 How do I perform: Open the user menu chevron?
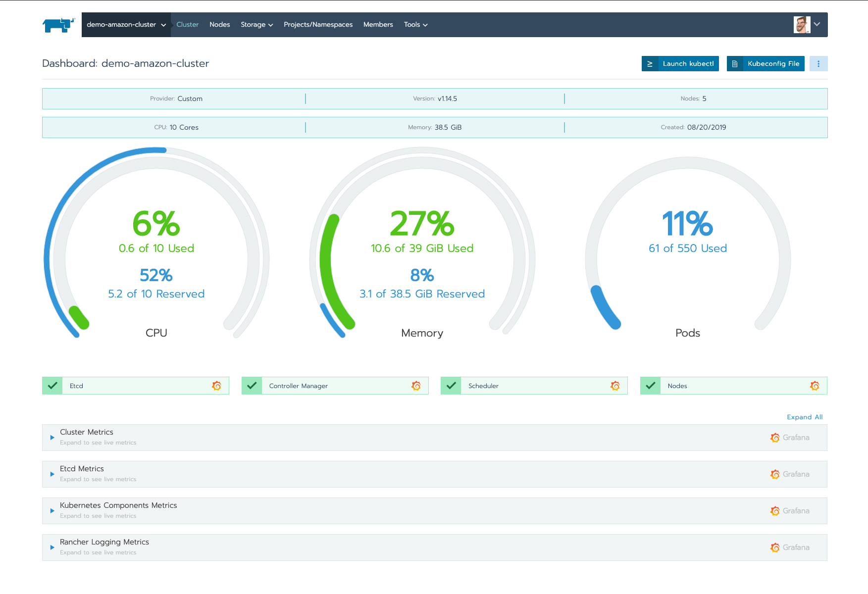pyautogui.click(x=817, y=24)
